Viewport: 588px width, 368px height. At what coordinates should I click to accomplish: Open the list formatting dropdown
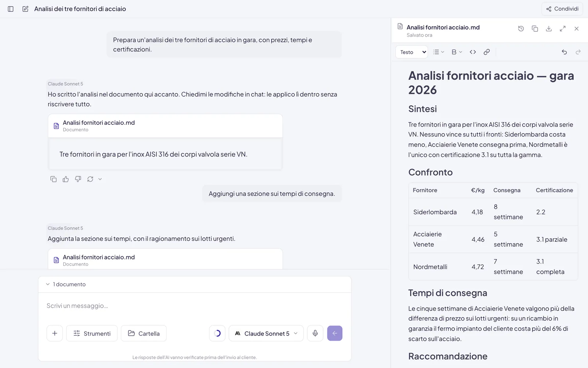[438, 52]
